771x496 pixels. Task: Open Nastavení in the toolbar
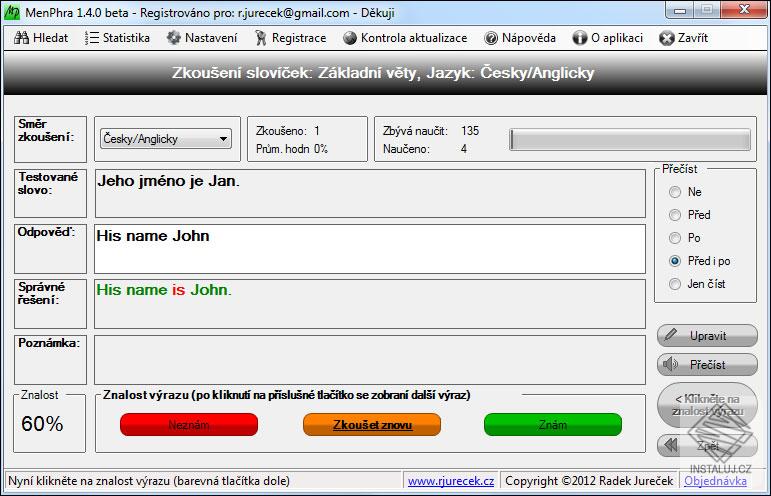click(x=202, y=38)
